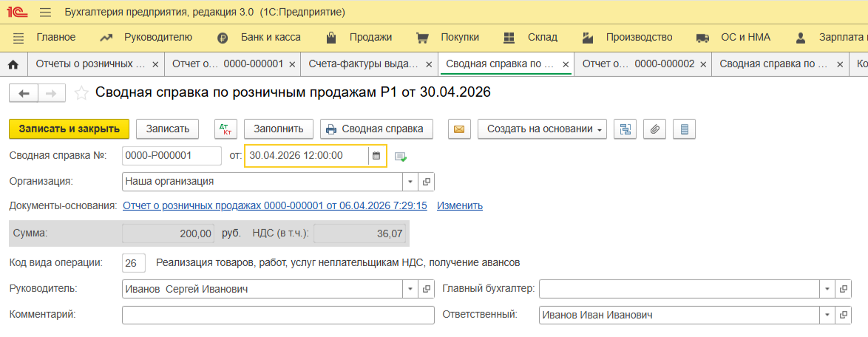Open the Покупки section
The width and height of the screenshot is (868, 337).
click(459, 38)
